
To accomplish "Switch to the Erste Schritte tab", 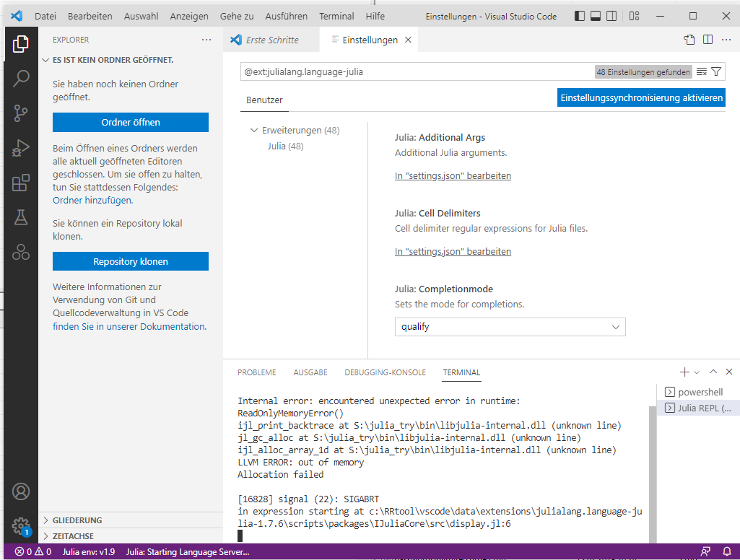I will (x=271, y=40).
